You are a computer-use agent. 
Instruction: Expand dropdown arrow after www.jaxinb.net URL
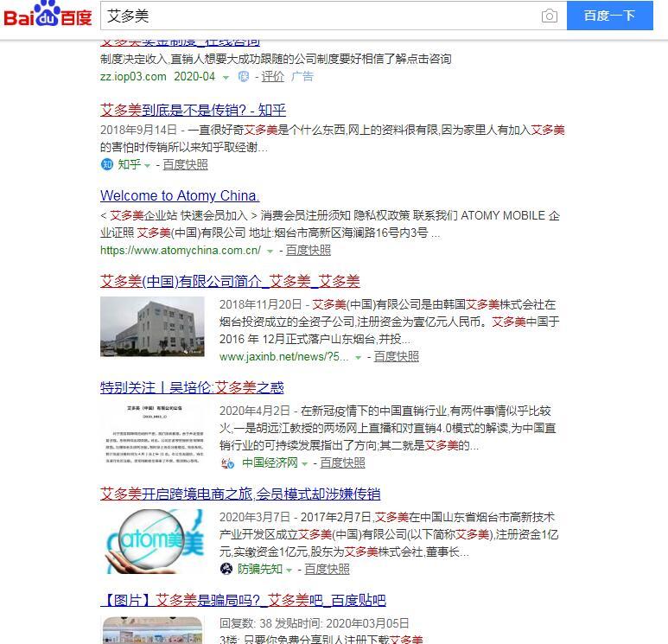(359, 358)
